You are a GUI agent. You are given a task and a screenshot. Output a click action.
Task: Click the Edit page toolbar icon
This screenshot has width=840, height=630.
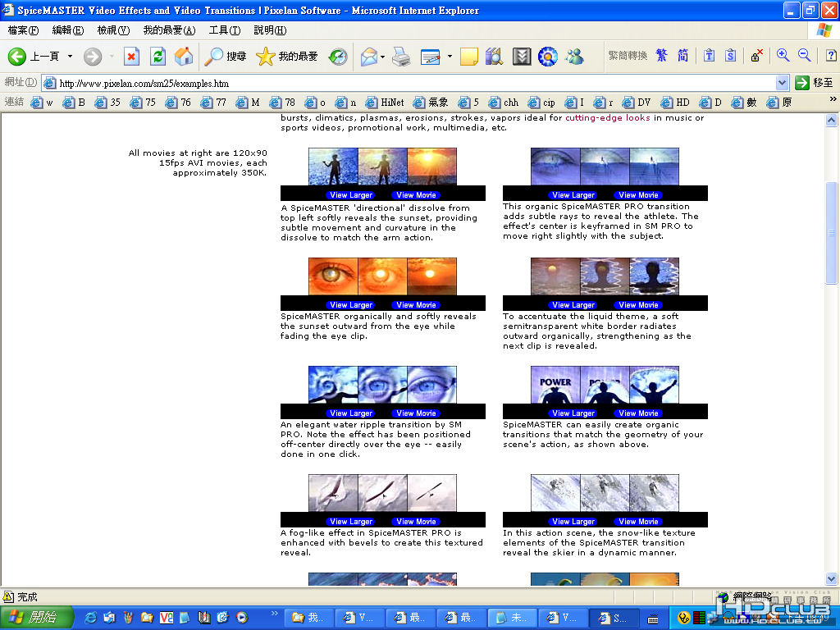[431, 57]
